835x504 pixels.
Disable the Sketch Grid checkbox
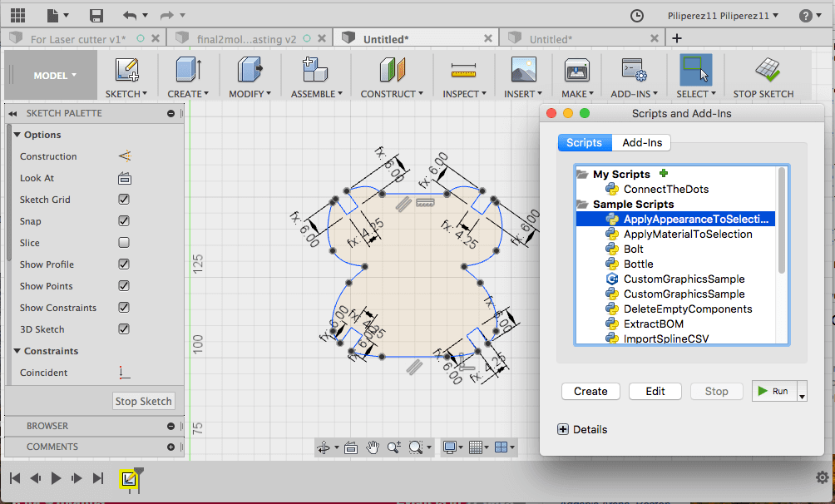[124, 200]
